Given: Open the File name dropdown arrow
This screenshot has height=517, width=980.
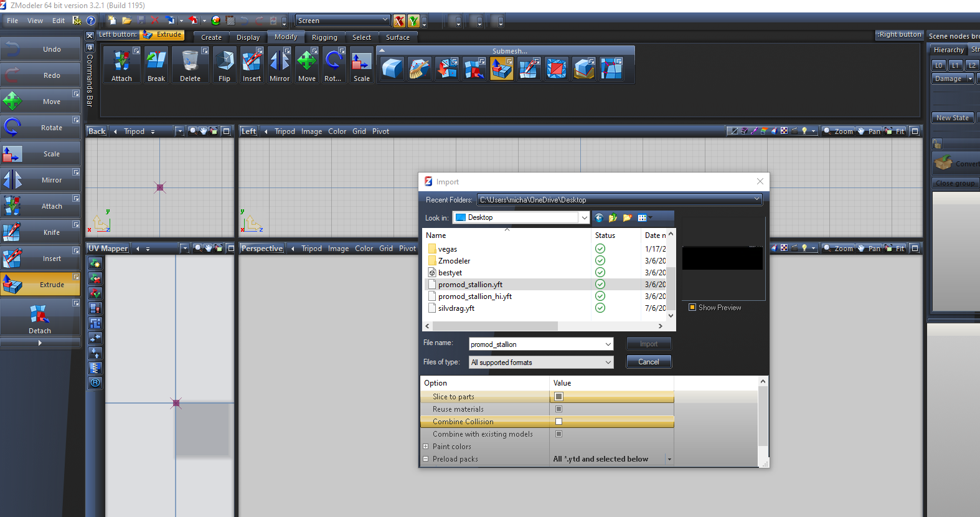Looking at the screenshot, I should coord(608,344).
